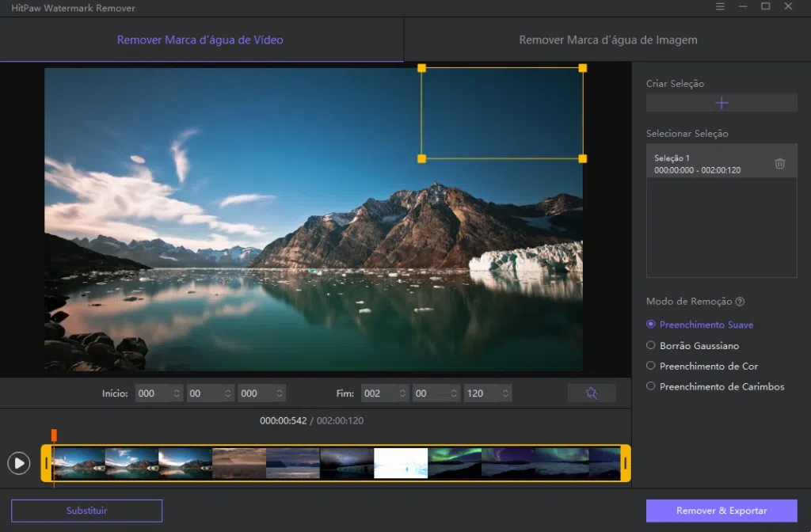
Task: Adjust Início milliseconds stepper arrows
Action: point(280,393)
